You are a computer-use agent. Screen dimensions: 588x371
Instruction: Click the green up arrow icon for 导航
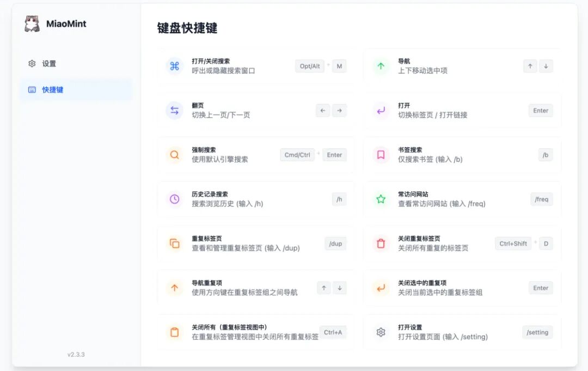pos(381,66)
